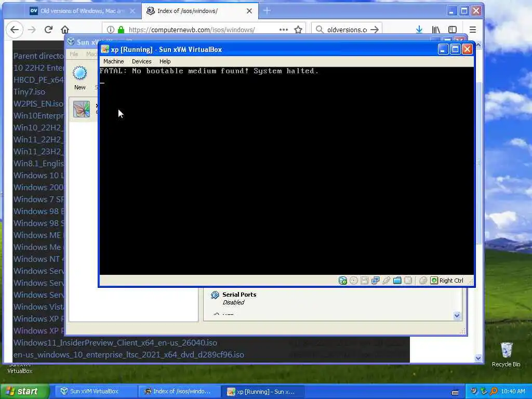The height and width of the screenshot is (399, 532).
Task: Open the Machine menu in VM window
Action: click(x=114, y=61)
